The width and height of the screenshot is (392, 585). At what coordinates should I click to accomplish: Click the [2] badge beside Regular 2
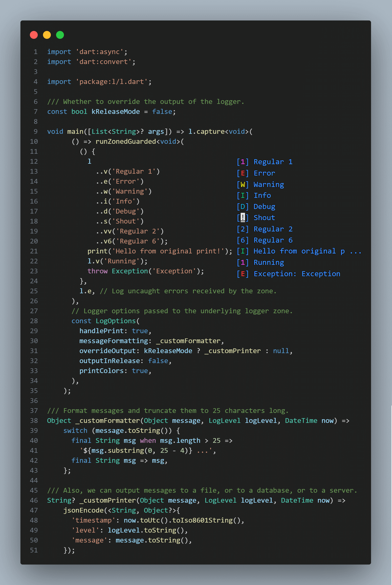point(243,229)
